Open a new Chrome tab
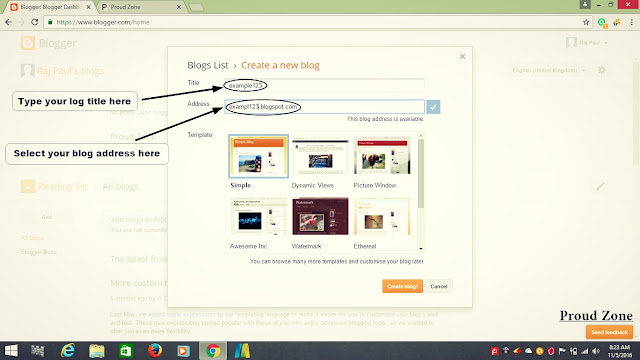Viewport: 640px width, 360px height. 196,7
